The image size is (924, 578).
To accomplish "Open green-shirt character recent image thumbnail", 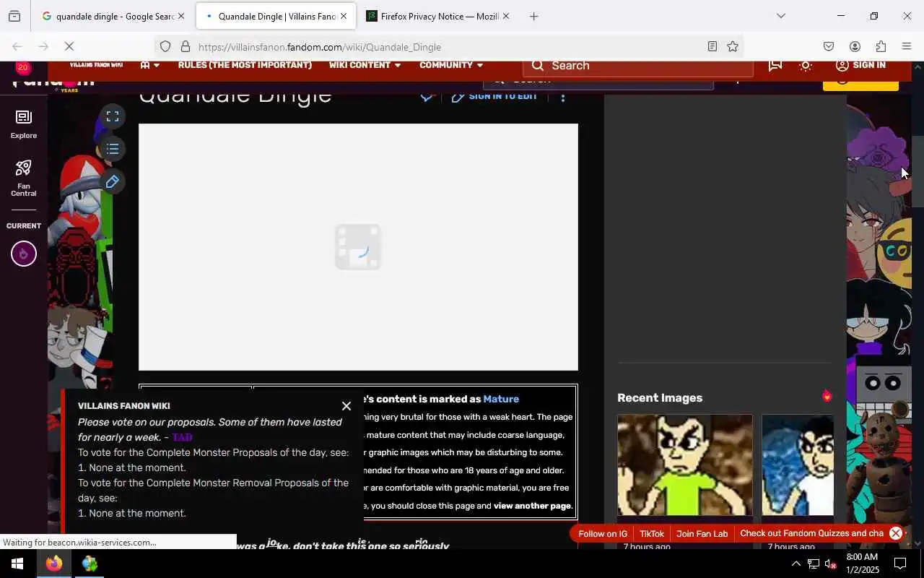I will point(685,465).
